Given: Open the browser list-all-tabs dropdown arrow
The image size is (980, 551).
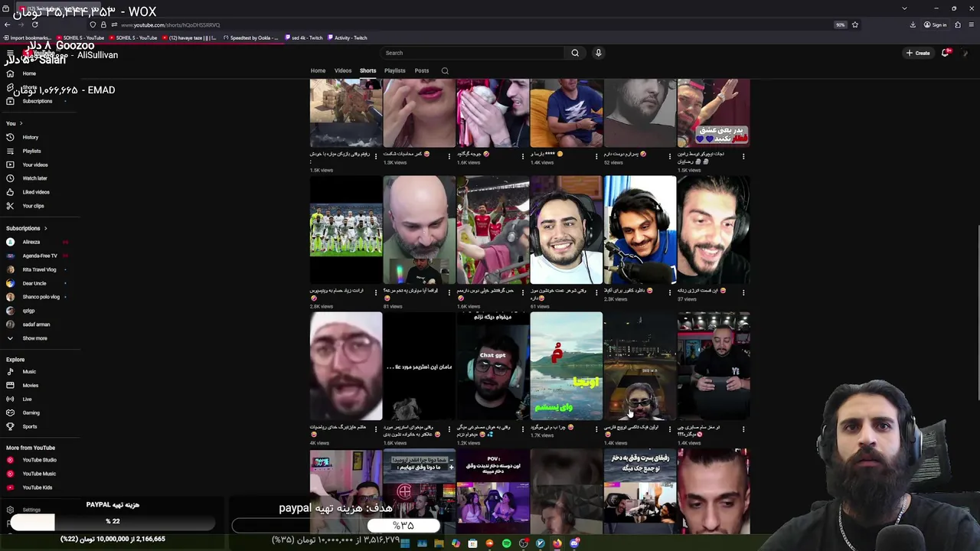Looking at the screenshot, I should (x=904, y=8).
